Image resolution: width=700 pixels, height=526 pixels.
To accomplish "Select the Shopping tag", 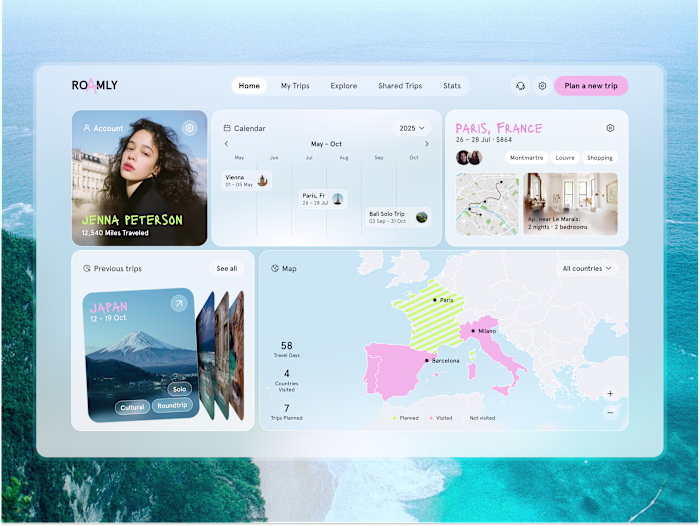I will [600, 158].
